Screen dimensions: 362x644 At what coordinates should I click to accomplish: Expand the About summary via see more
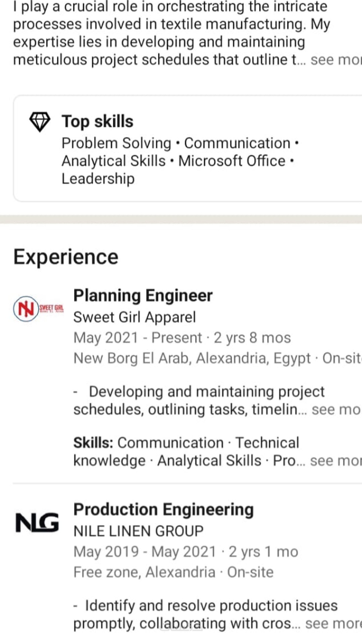pos(335,60)
